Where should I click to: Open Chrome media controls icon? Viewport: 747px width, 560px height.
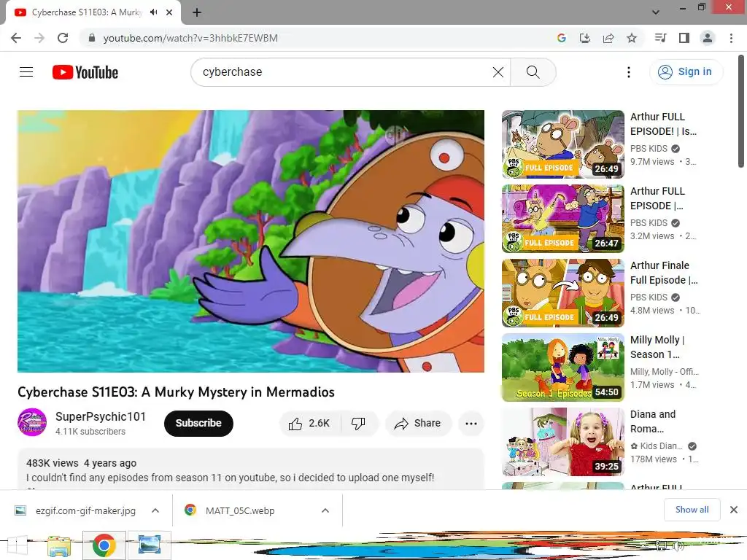click(660, 38)
